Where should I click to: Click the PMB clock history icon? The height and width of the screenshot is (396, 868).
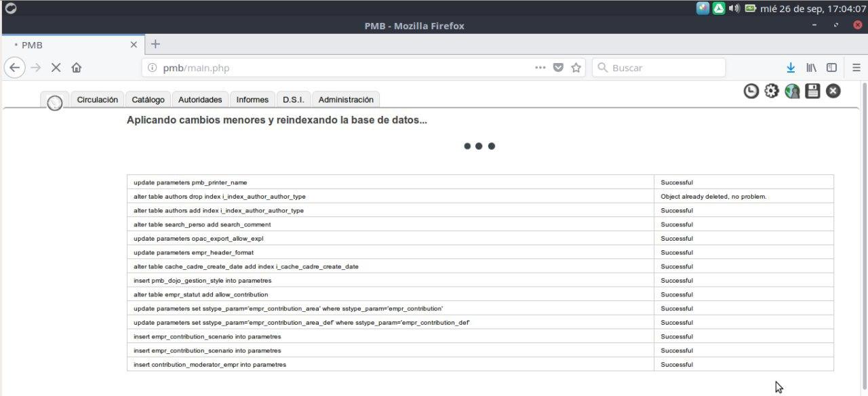click(x=751, y=91)
